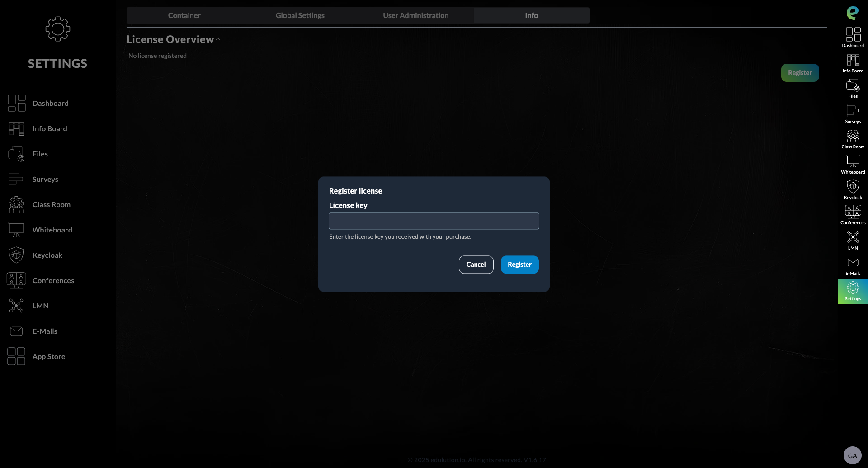The width and height of the screenshot is (868, 468).
Task: Switch to User Administration tab
Action: 415,15
